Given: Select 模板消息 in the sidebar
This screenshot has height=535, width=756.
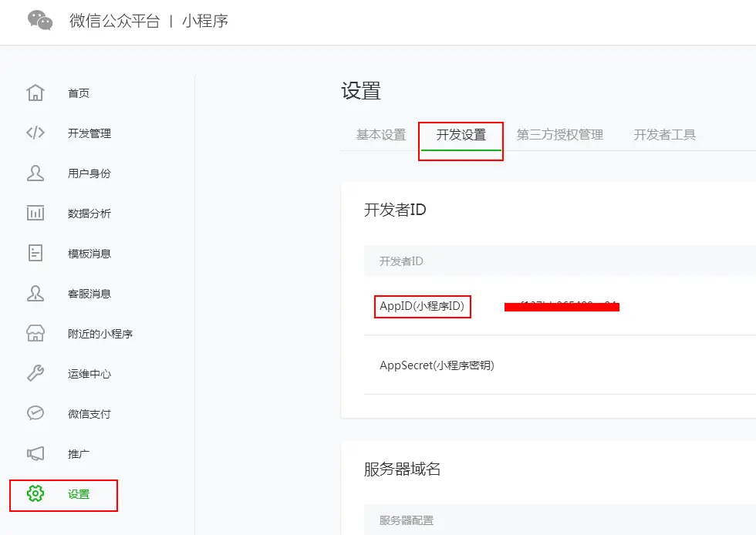Looking at the screenshot, I should click(89, 254).
